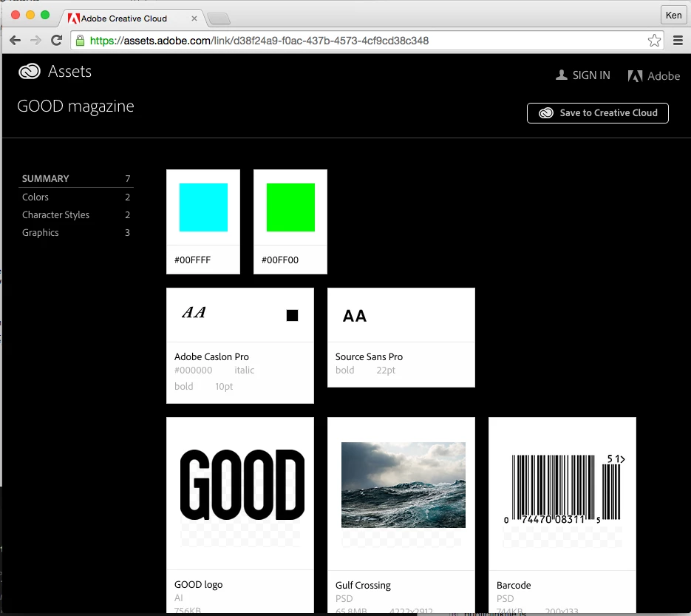691x616 pixels.
Task: Click the green fullscreen window button
Action: (x=45, y=15)
